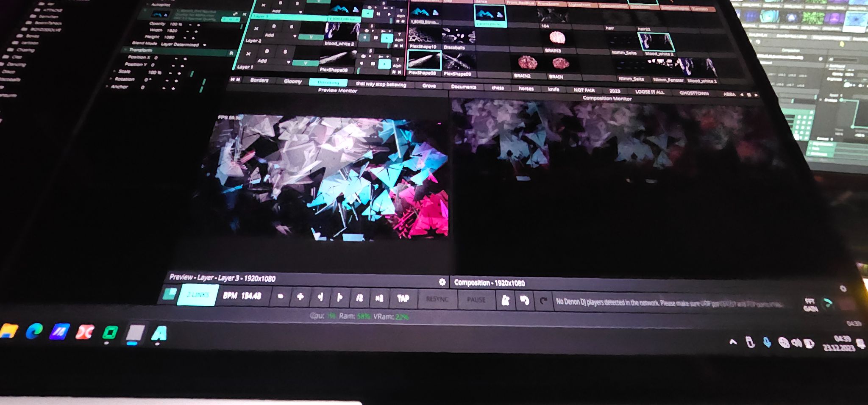Image resolution: width=868 pixels, height=405 pixels.
Task: Show hidden system tray icons
Action: (733, 342)
